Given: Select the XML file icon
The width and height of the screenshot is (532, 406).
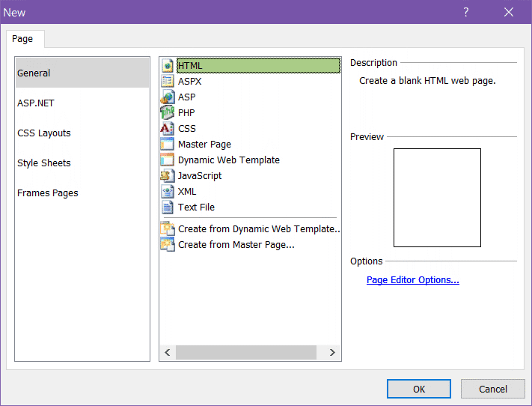Looking at the screenshot, I should pos(168,192).
